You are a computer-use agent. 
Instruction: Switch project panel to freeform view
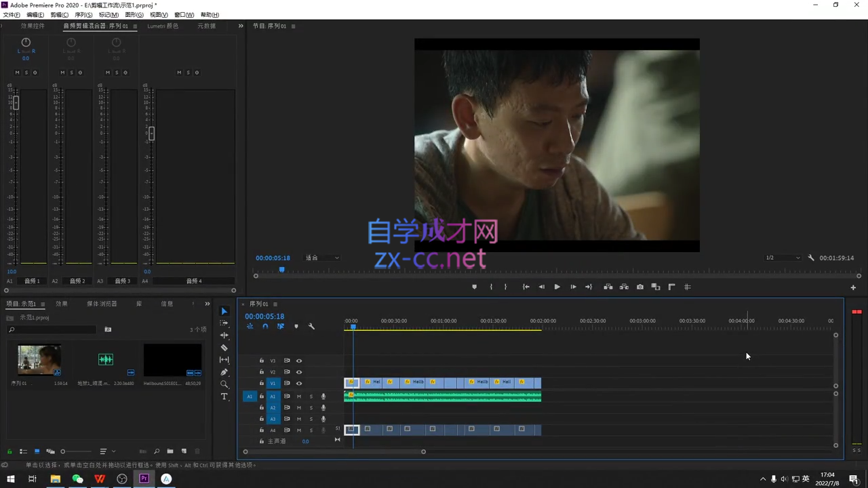[x=50, y=451]
